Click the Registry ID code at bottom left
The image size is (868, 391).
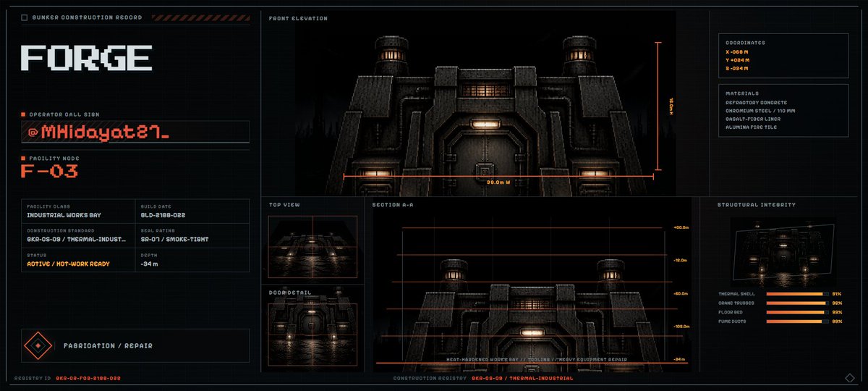(88, 379)
